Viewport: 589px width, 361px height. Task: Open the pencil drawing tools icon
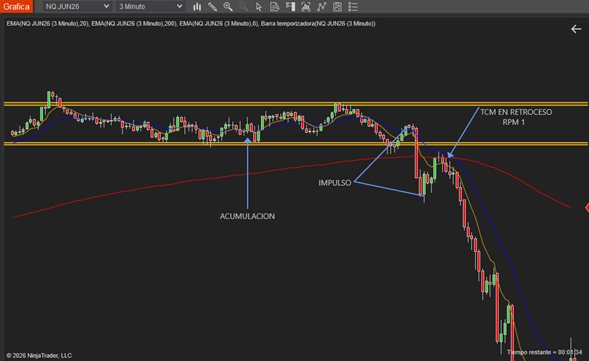click(212, 6)
